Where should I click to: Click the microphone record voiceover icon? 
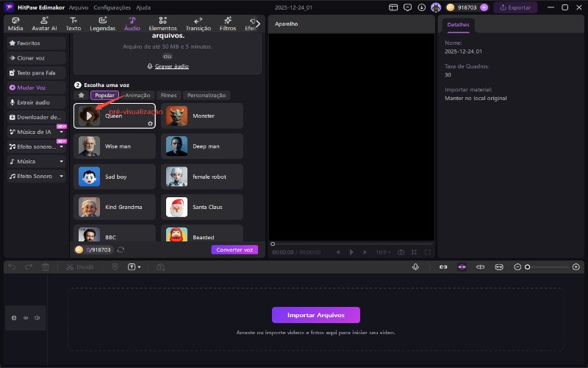coord(415,267)
